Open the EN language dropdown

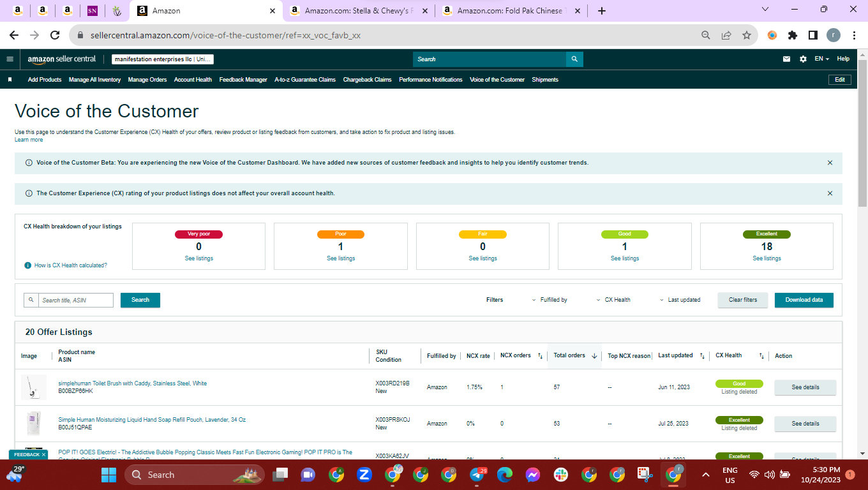(x=821, y=59)
